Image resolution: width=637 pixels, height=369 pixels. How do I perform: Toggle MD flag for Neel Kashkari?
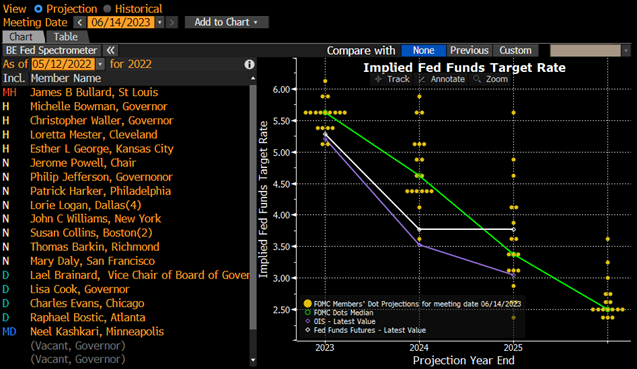click(9, 332)
